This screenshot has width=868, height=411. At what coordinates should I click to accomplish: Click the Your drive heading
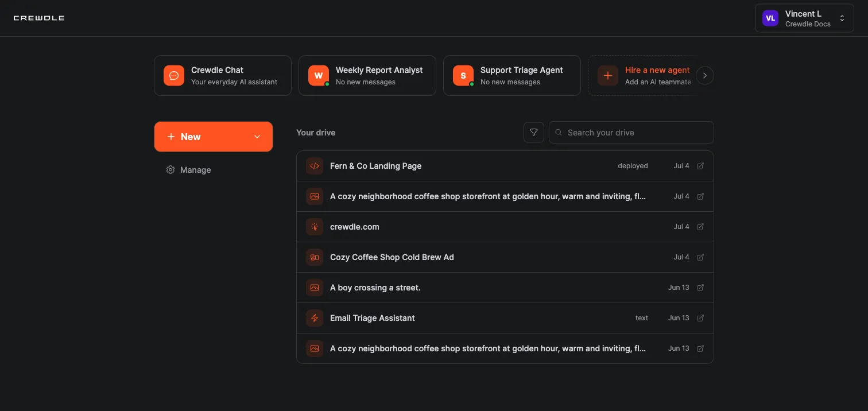[316, 133]
